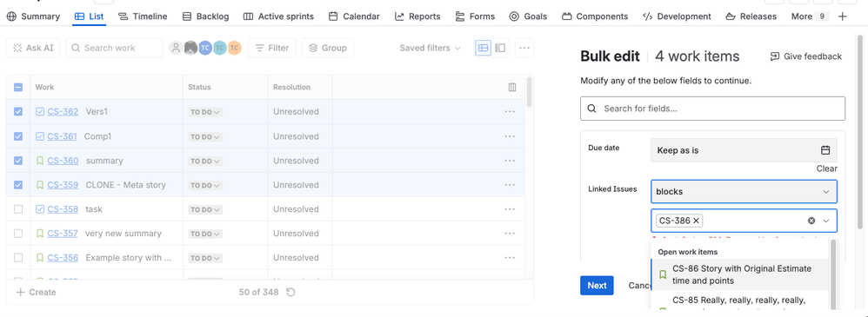Open the CS-359 status dropdown
Screen dimensions: 868x317
205,185
